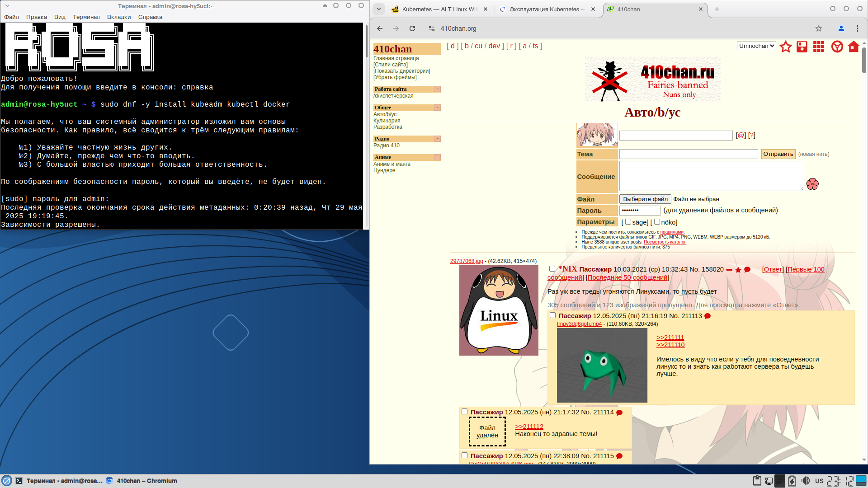868x488 pixels.
Task: Open the Правка menu in the terminal
Action: (37, 17)
